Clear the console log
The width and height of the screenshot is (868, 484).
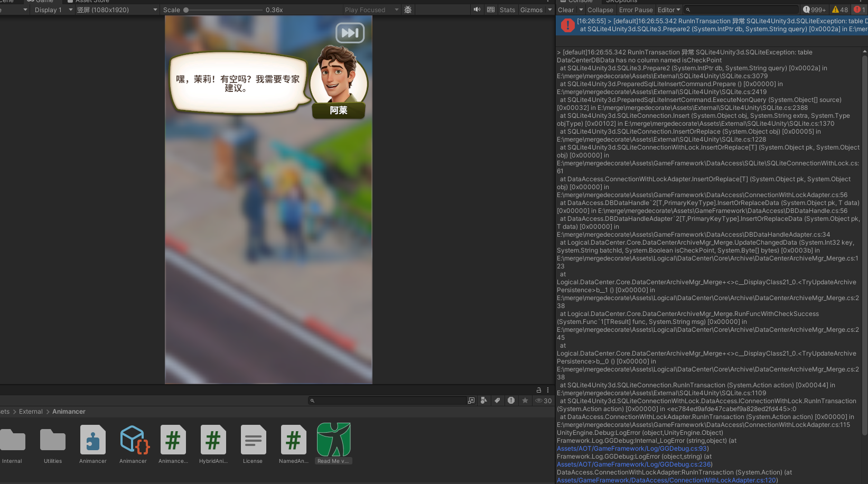point(565,10)
